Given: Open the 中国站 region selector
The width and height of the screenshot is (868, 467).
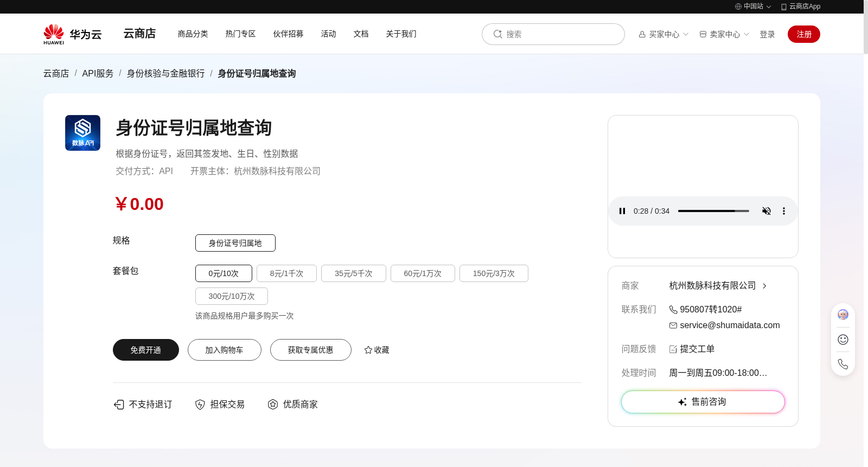Looking at the screenshot, I should [753, 7].
